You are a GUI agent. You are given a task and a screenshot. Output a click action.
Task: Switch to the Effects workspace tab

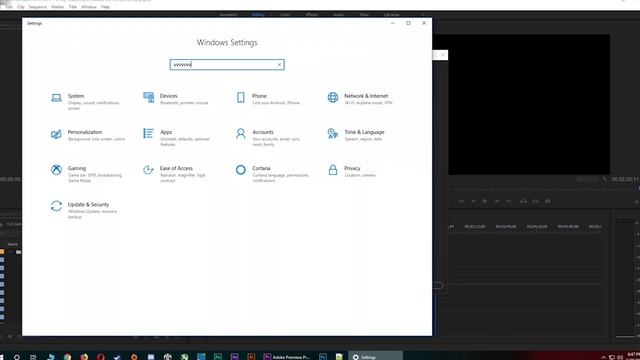[312, 15]
